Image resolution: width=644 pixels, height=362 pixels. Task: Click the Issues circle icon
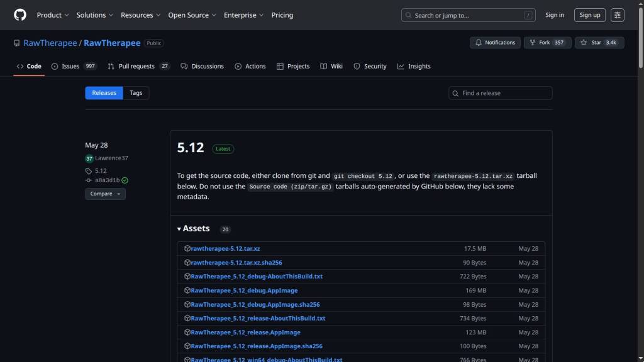coord(55,67)
